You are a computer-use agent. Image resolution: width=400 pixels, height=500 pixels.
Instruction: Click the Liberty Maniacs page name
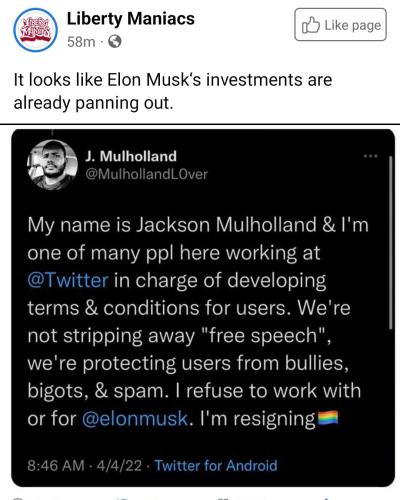tap(131, 19)
